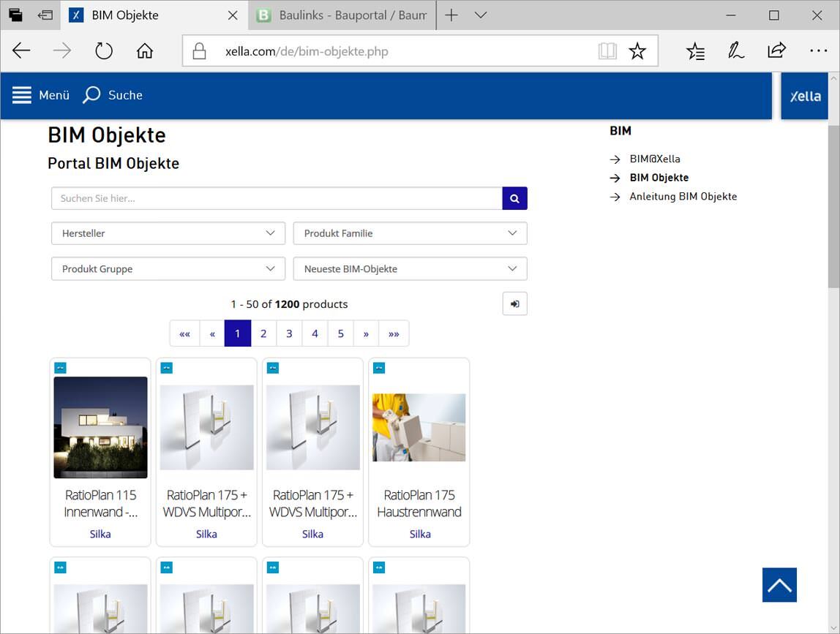Open browser settings and more menu

(818, 51)
